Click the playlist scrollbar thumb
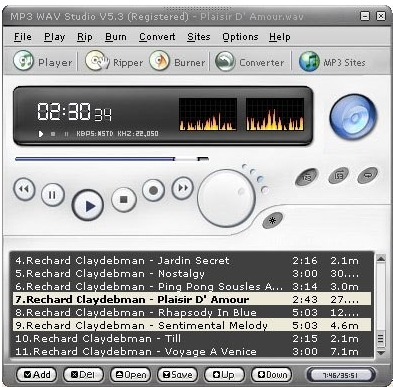393x387 pixels. (x=381, y=339)
